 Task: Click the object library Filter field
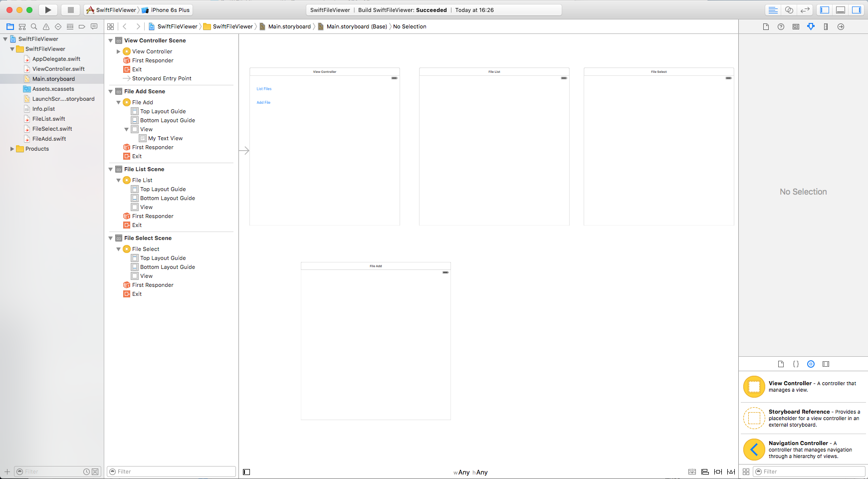[x=812, y=472]
